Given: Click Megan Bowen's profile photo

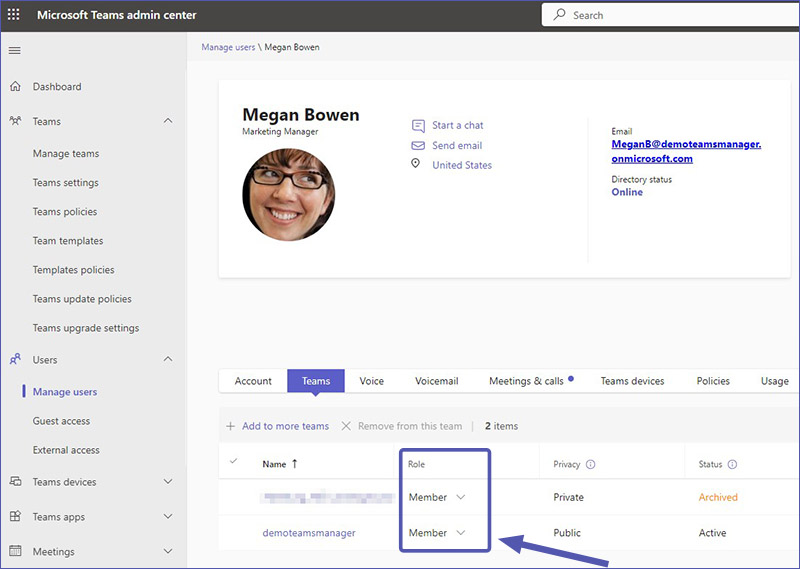Looking at the screenshot, I should click(x=289, y=194).
